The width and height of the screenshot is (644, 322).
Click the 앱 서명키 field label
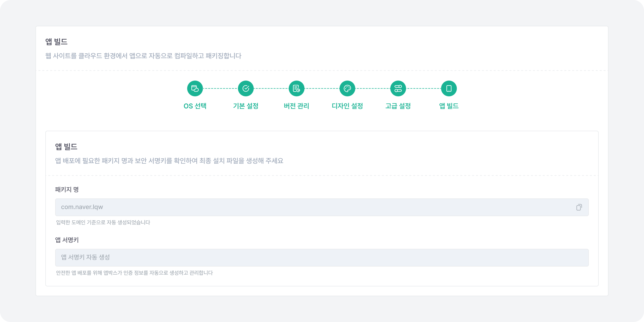point(67,240)
